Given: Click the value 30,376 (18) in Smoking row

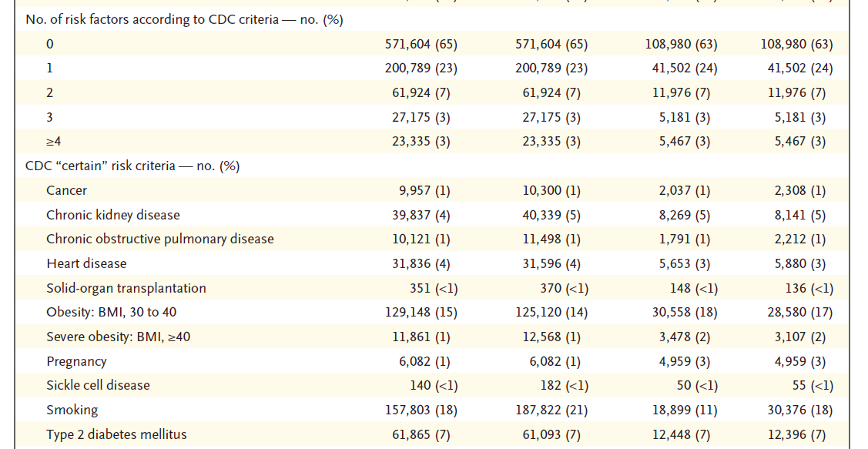Looking at the screenshot, I should 796,410.
